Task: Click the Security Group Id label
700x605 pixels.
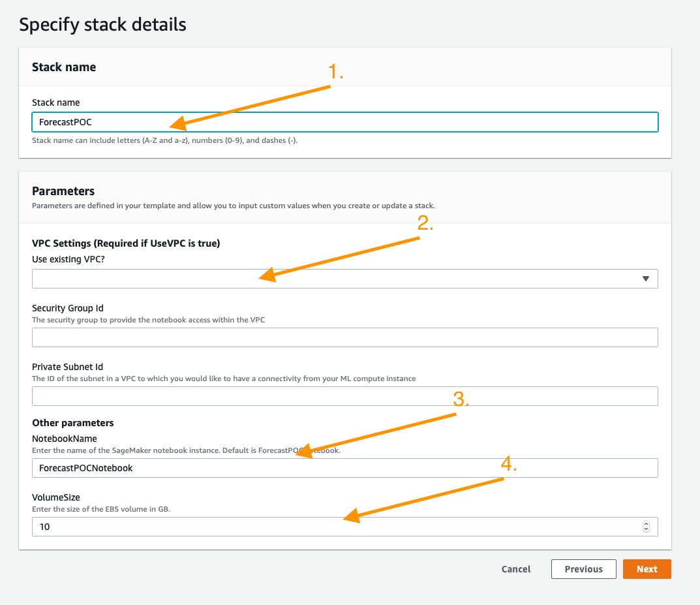Action: click(x=68, y=308)
